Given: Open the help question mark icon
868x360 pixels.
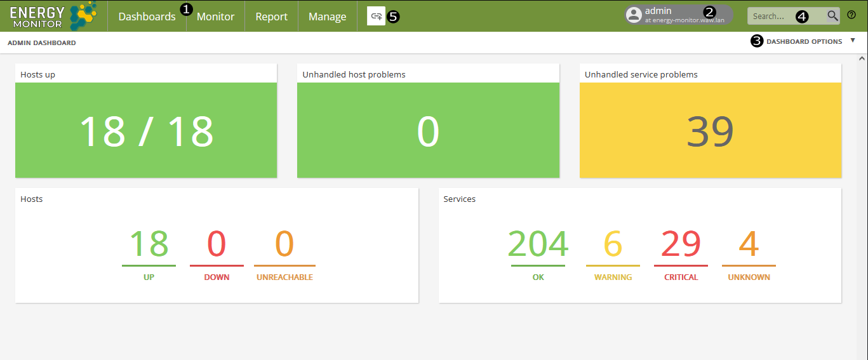Looking at the screenshot, I should pos(851,15).
